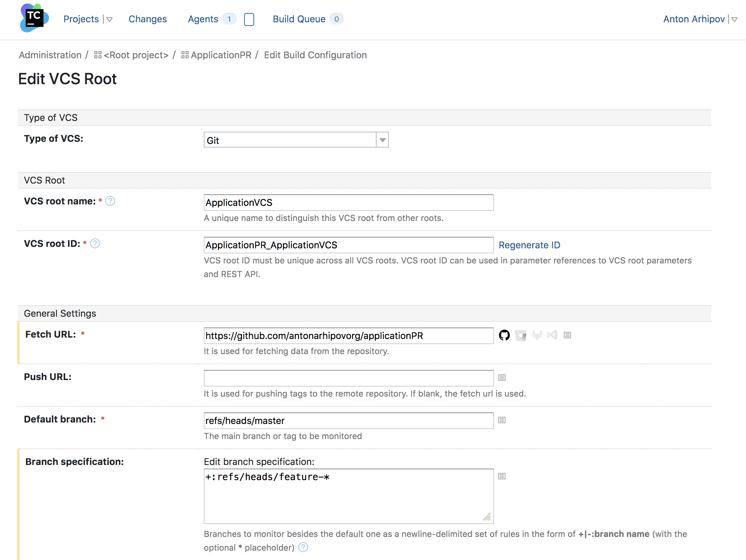Click inside the Default branch input field
The height and width of the screenshot is (560, 746).
point(348,421)
